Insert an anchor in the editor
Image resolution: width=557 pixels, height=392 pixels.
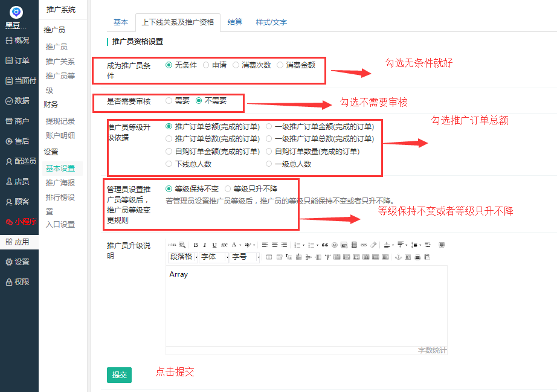click(398, 257)
